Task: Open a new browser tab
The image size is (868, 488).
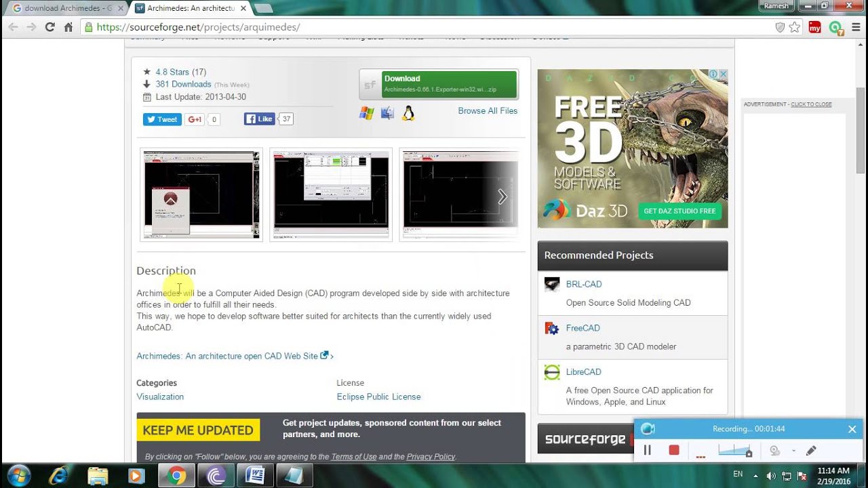Action: (263, 8)
